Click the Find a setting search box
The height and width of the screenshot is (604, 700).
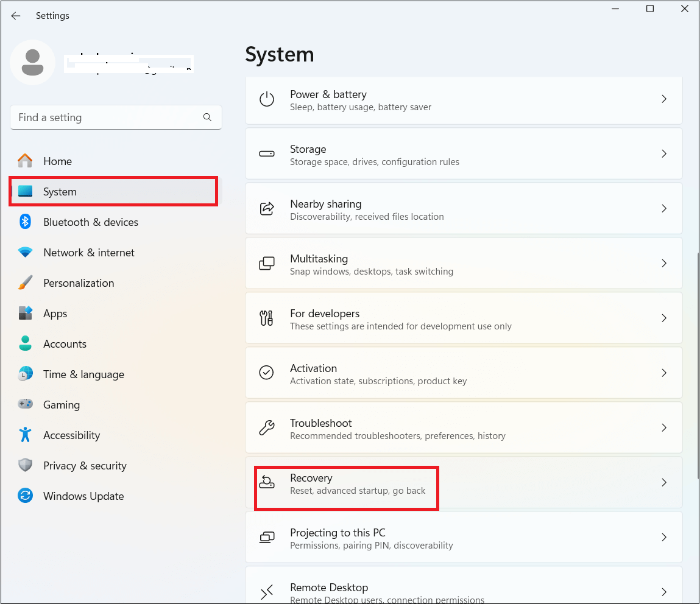coord(116,118)
